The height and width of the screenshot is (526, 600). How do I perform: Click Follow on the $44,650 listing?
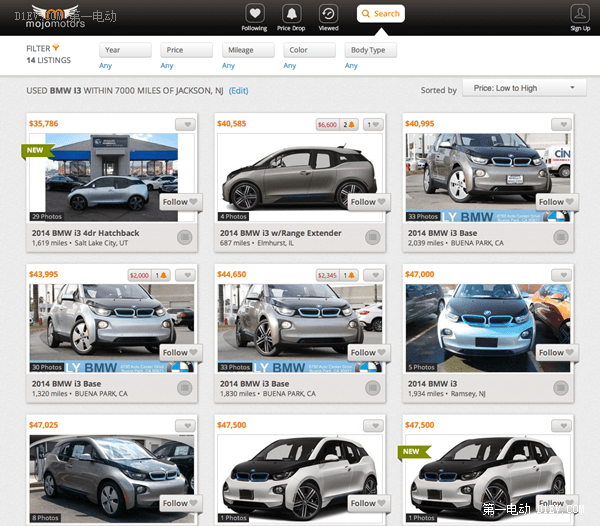(368, 353)
